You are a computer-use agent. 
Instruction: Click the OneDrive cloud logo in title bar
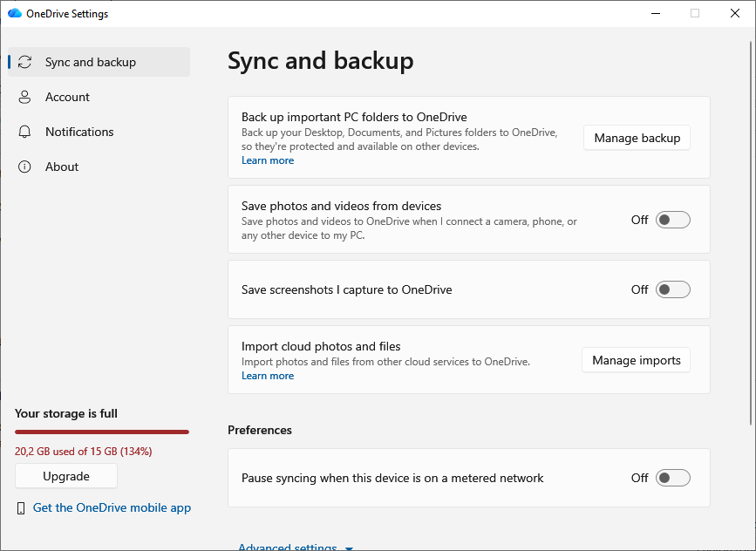pyautogui.click(x=15, y=13)
